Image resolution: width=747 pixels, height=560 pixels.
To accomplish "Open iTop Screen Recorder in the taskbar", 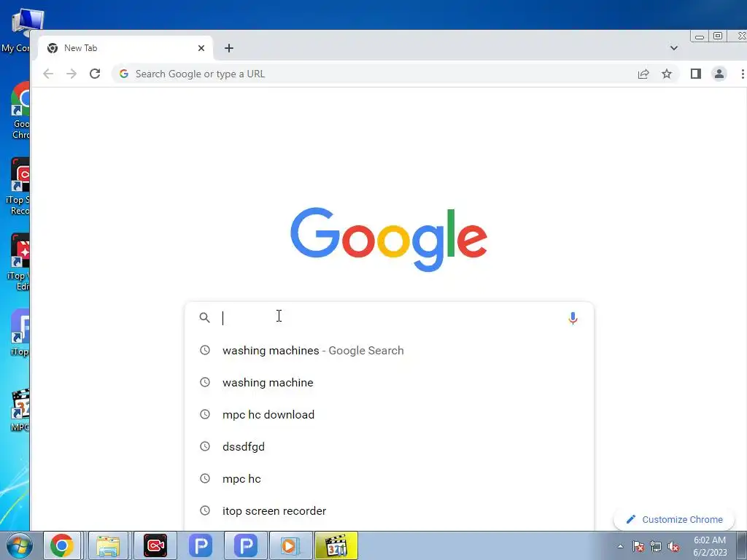I will 155,545.
